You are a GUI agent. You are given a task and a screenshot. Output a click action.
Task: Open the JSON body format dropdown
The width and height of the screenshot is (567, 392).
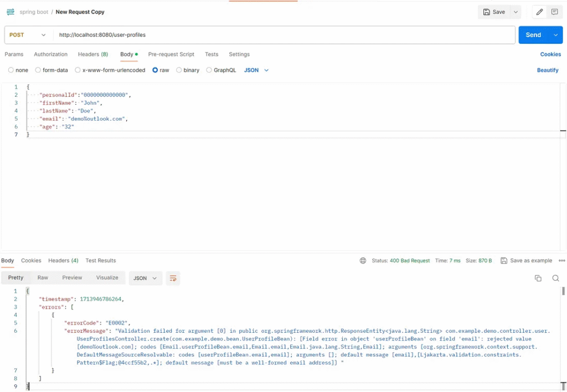pos(256,70)
